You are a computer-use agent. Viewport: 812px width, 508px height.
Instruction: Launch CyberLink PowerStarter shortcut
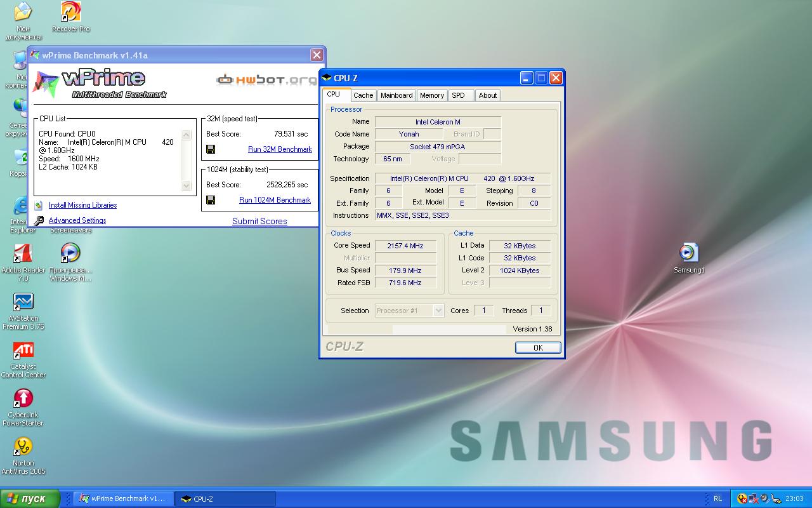pos(23,408)
